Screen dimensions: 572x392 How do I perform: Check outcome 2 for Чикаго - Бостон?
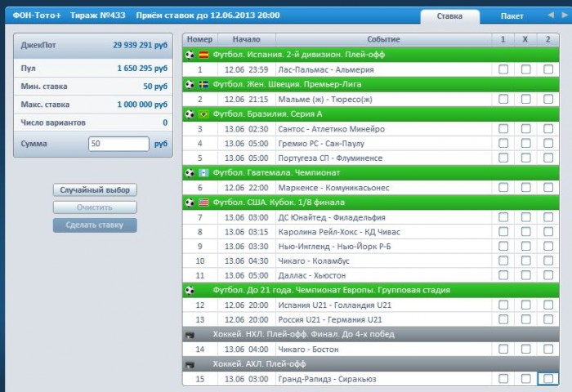coord(548,349)
